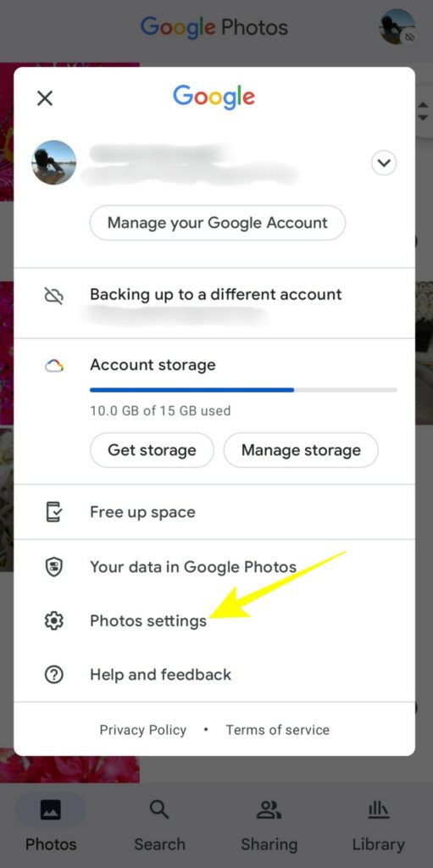Tap the crossed-out cloud backup icon
Screen dimensions: 433x868
coord(53,296)
